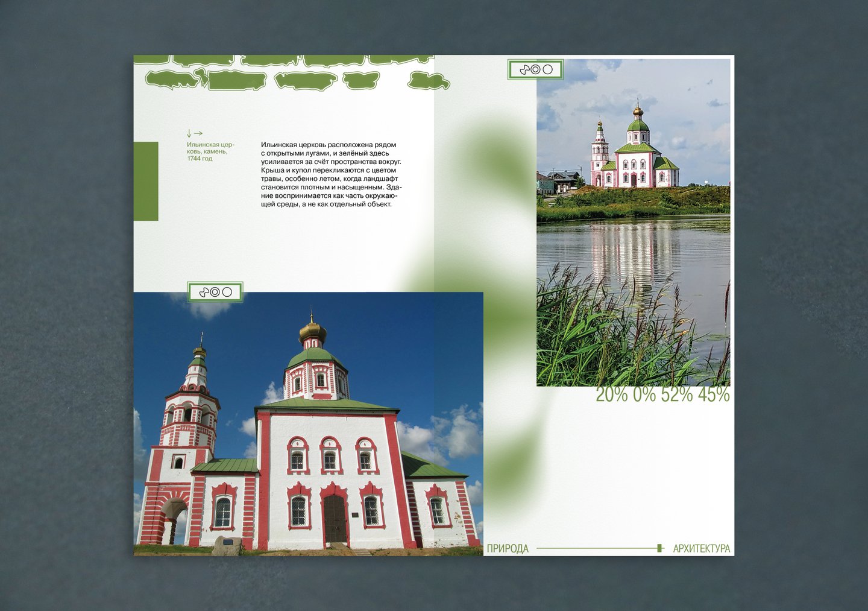The image size is (868, 611).
Task: Click the isolated green blob shape at top center
Action: coord(429,80)
